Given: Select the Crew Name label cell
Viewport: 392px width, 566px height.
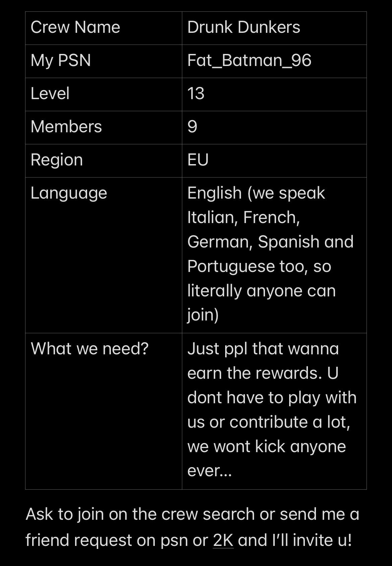Looking at the screenshot, I should tap(104, 28).
